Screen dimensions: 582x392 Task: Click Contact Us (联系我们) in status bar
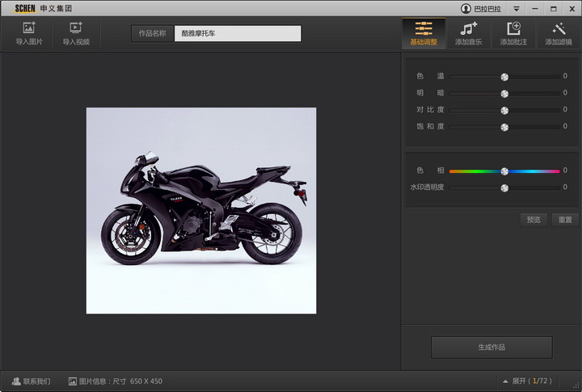click(31, 381)
